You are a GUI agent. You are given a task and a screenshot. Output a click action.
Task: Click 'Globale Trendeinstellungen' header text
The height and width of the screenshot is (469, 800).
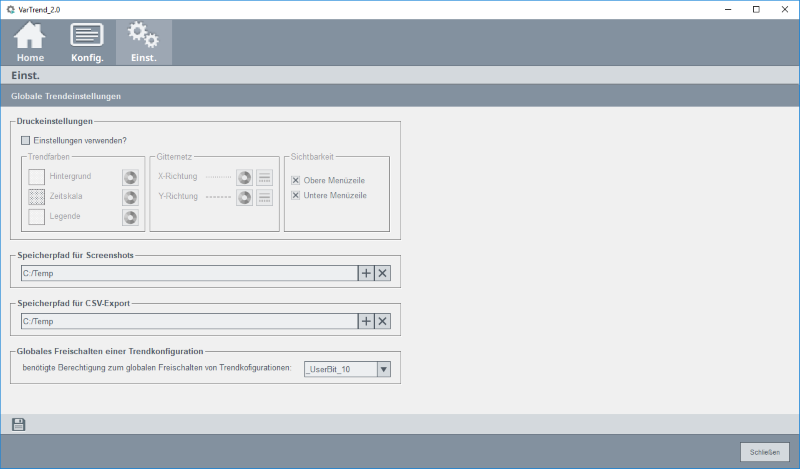(66, 96)
